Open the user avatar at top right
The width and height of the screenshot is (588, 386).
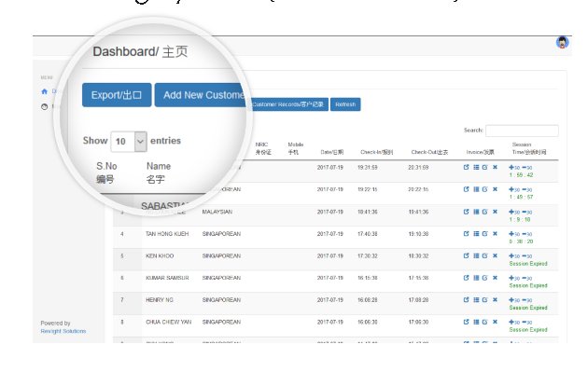[x=562, y=42]
